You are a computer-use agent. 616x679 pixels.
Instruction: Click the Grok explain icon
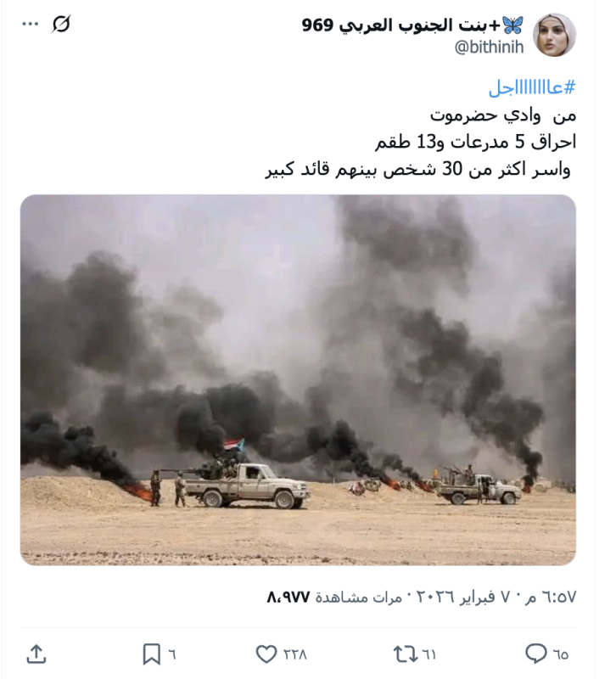click(61, 24)
